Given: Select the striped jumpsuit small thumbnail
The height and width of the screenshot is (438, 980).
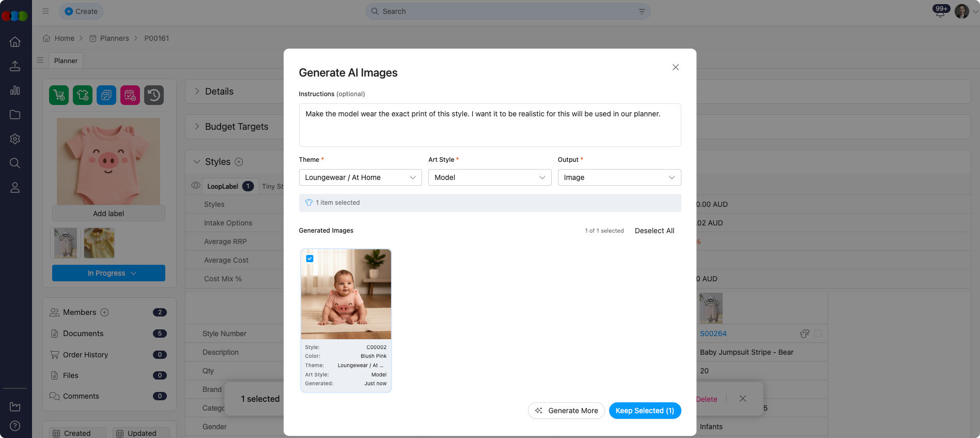Looking at the screenshot, I should click(x=66, y=243).
